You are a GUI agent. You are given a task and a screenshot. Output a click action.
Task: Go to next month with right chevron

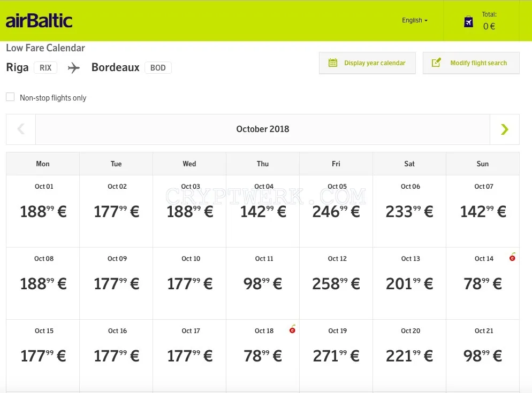[505, 129]
